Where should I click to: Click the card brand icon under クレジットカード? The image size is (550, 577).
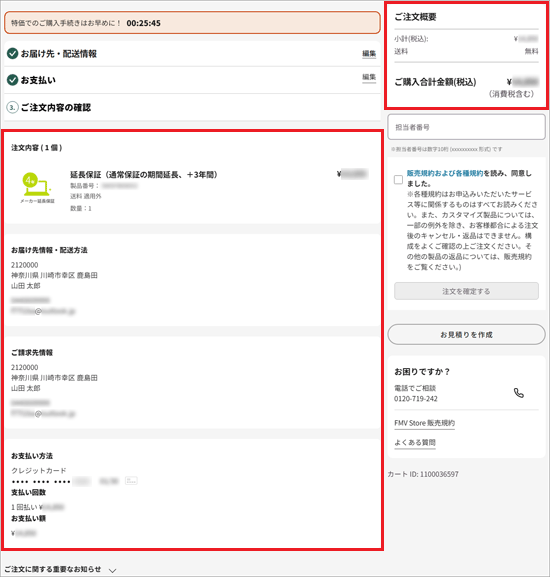click(131, 481)
